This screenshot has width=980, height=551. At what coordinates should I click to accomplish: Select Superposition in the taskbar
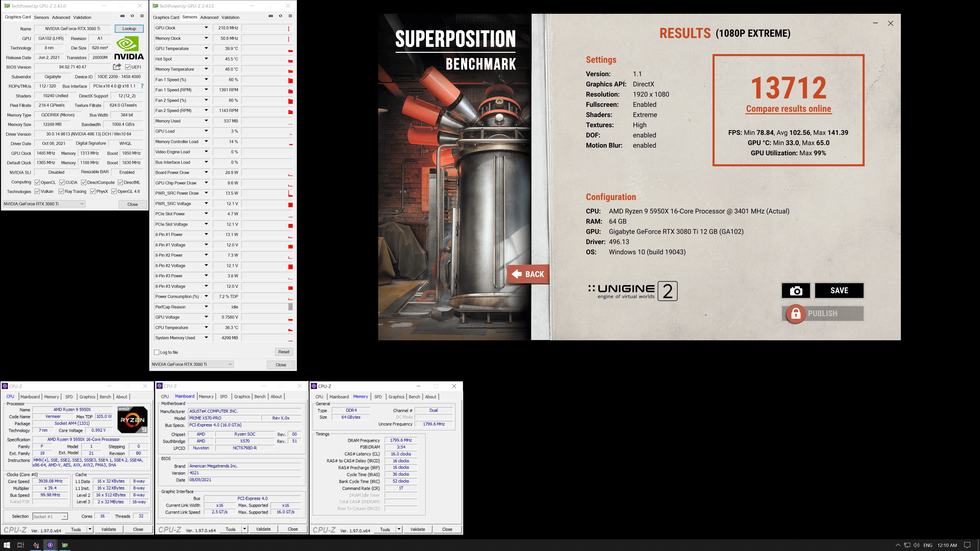click(36, 545)
